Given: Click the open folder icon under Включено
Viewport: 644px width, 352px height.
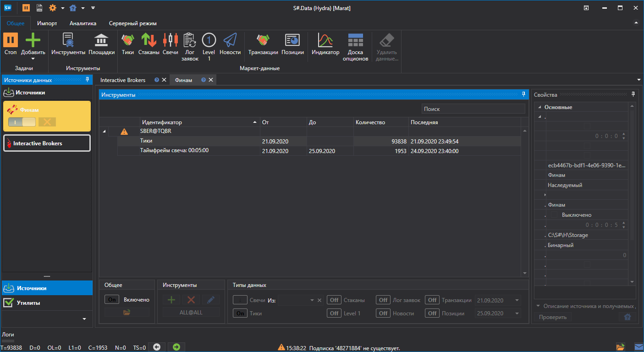Looking at the screenshot, I should tap(127, 312).
